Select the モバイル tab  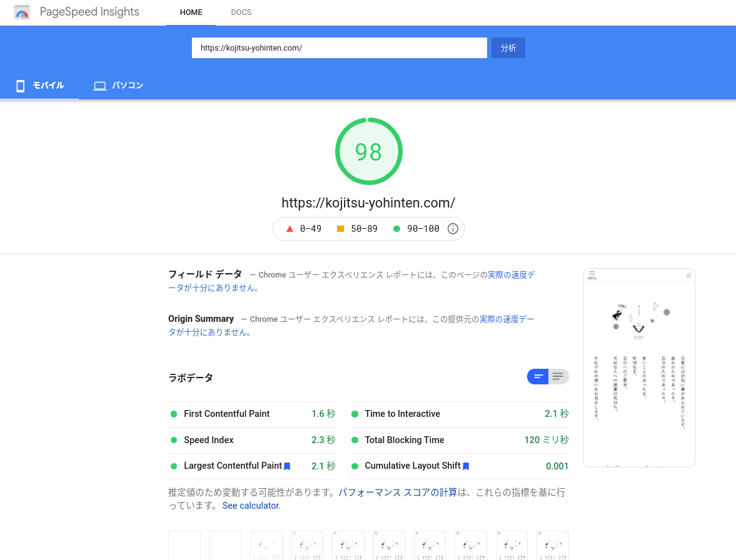click(x=39, y=86)
